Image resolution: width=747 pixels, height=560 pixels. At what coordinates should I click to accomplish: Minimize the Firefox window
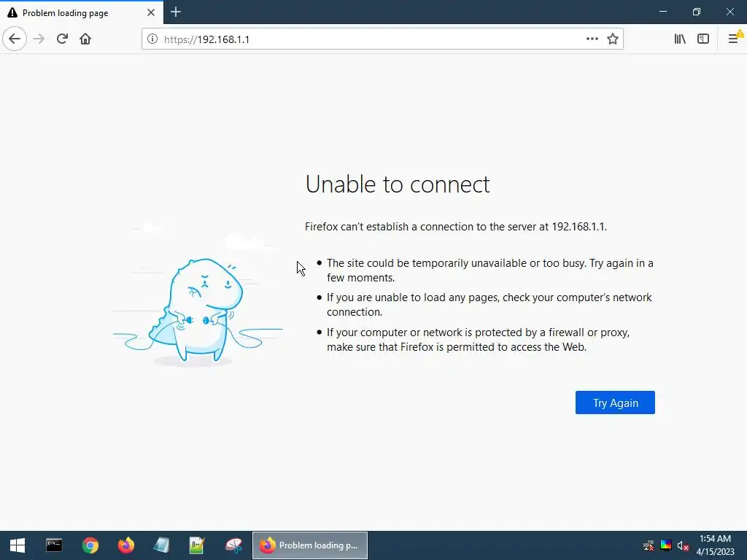662,12
